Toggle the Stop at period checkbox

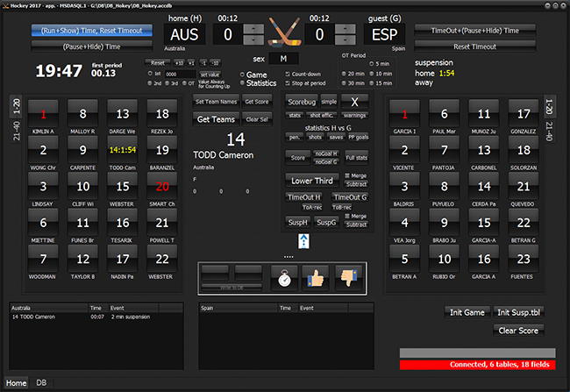pos(288,83)
